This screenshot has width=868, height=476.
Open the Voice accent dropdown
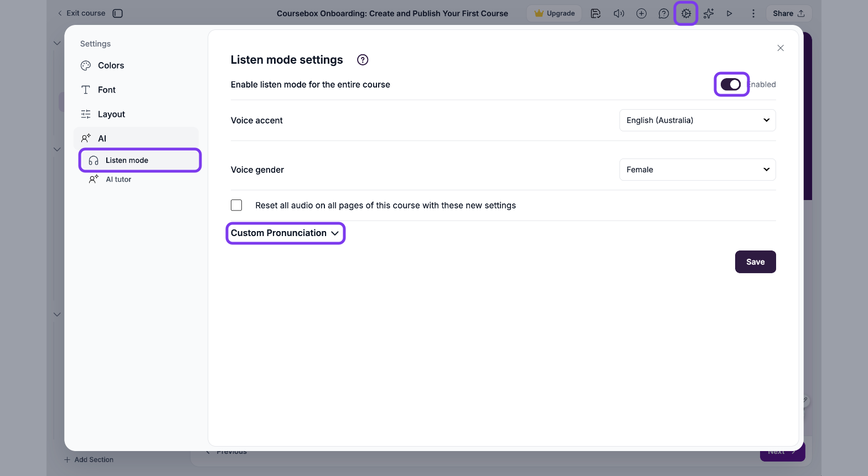697,120
